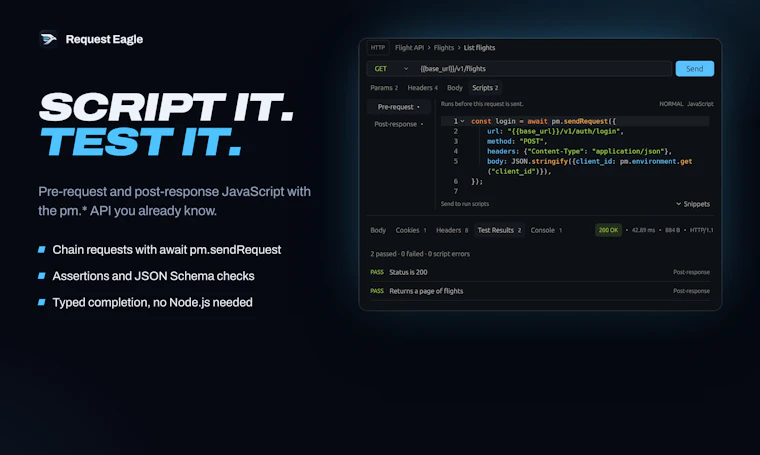The height and width of the screenshot is (455, 760).
Task: Select the Pre-request script section
Action: pyautogui.click(x=398, y=107)
